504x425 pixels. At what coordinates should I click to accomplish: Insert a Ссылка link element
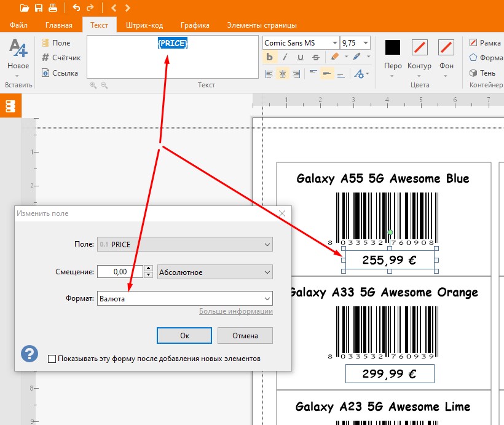point(60,73)
